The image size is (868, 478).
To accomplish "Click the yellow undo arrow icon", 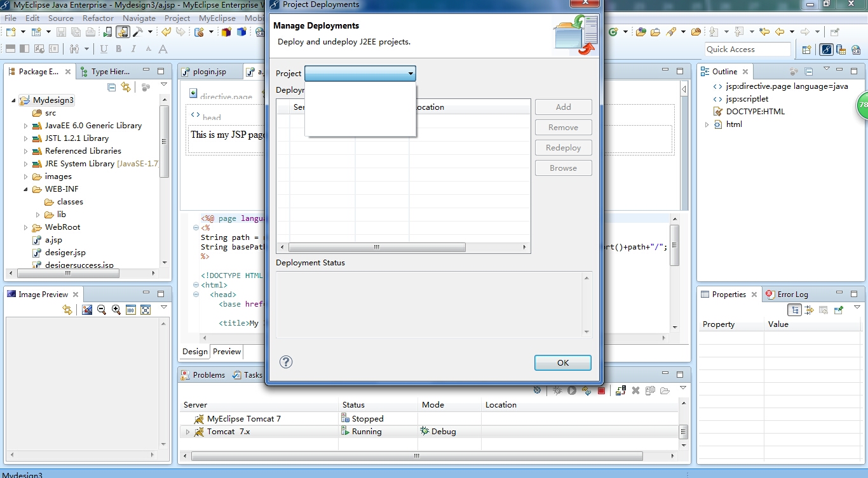I will [166, 32].
